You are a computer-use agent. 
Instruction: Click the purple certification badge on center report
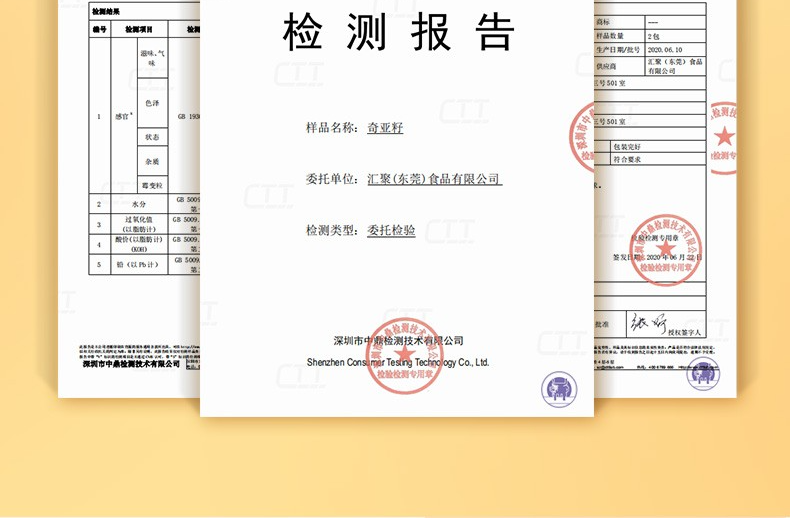[x=560, y=386]
